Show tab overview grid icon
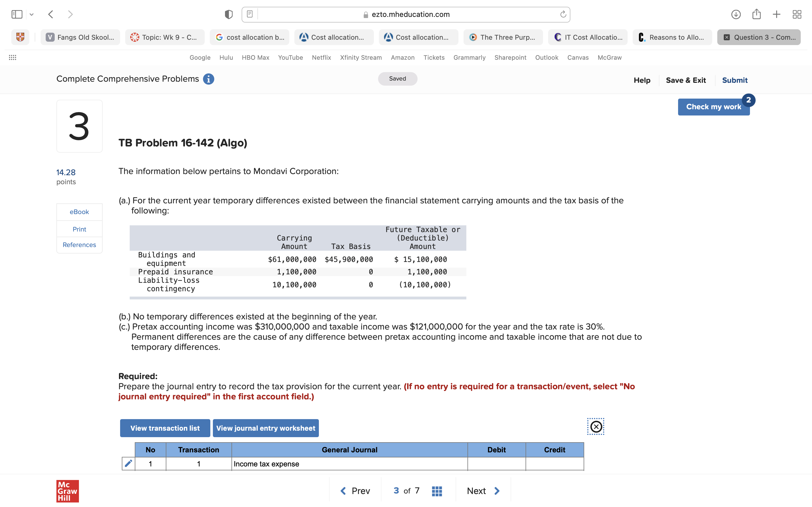This screenshot has width=812, height=507. tap(797, 14)
